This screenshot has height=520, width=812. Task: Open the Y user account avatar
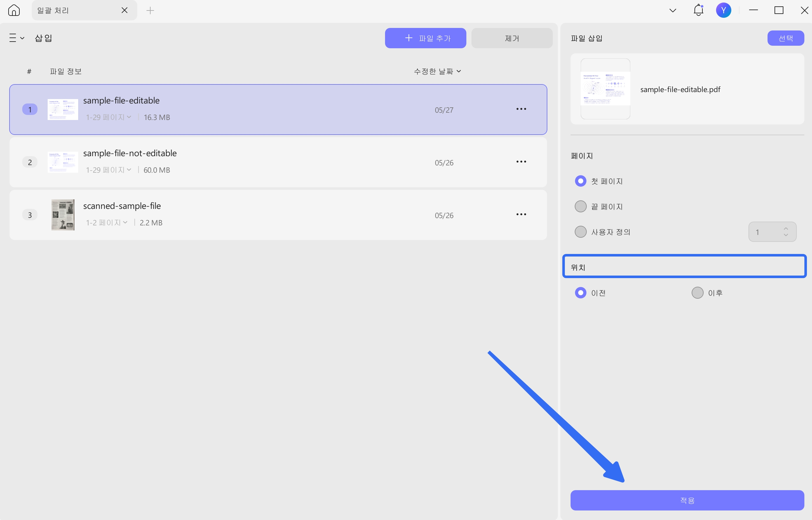723,10
